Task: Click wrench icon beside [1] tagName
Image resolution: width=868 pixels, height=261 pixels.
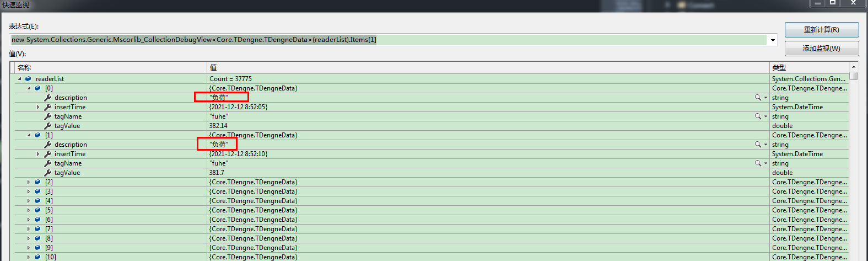Action: pyautogui.click(x=48, y=163)
